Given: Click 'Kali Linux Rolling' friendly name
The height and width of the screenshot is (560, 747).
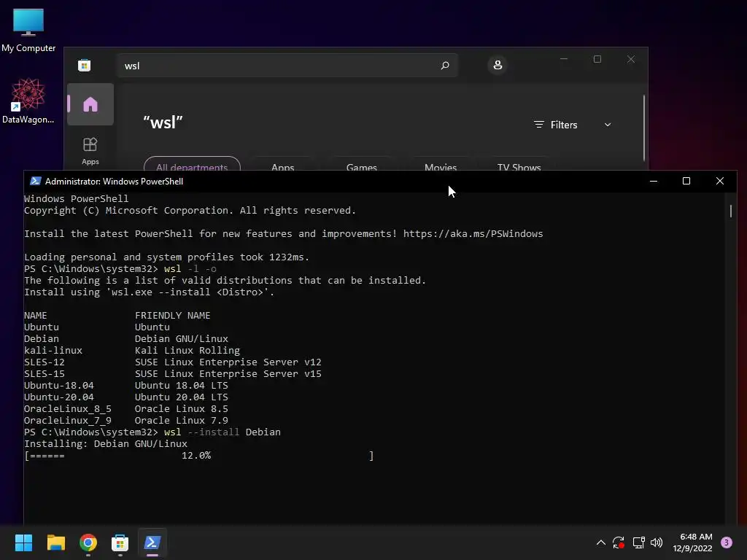Looking at the screenshot, I should pyautogui.click(x=187, y=351).
